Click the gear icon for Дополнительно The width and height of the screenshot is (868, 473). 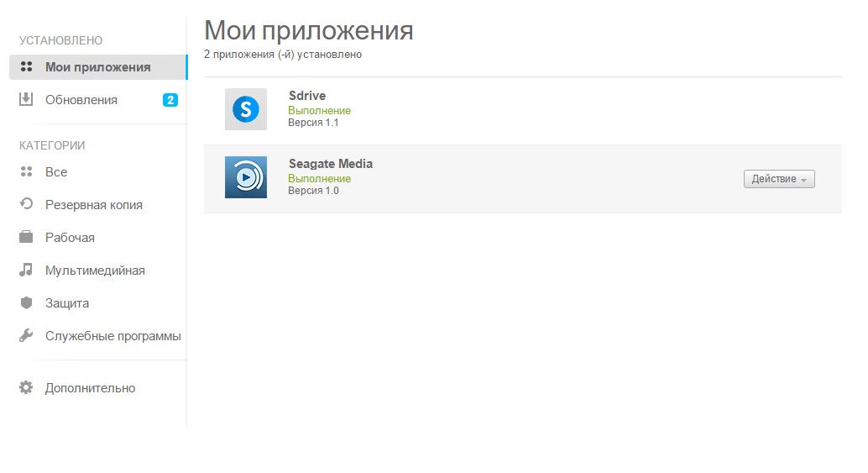pyautogui.click(x=26, y=387)
